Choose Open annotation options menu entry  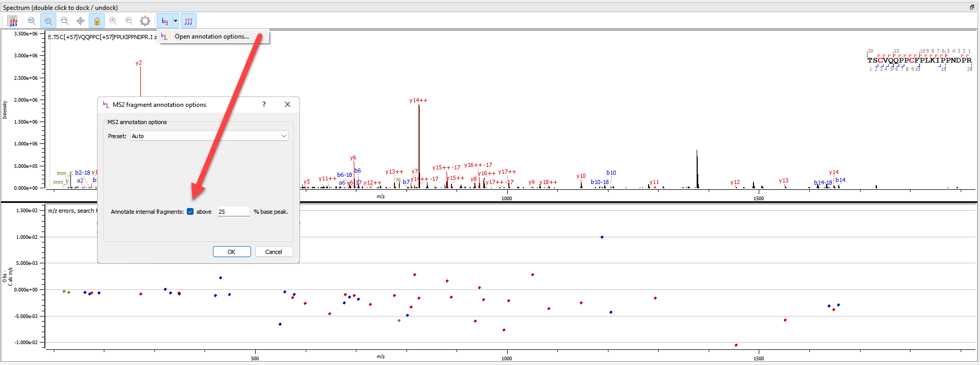pos(212,36)
